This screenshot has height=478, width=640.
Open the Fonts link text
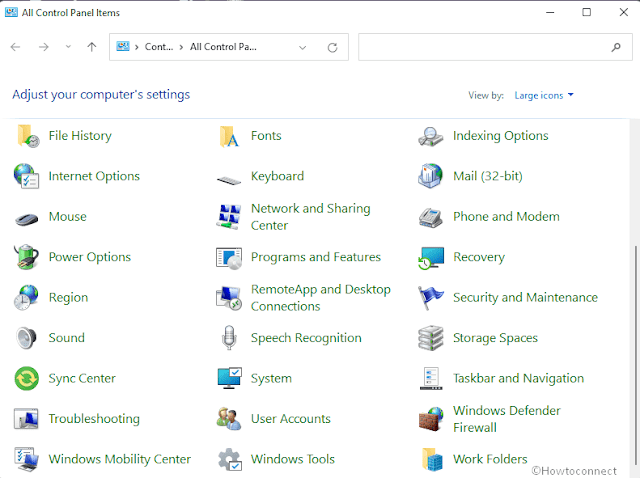coord(266,136)
